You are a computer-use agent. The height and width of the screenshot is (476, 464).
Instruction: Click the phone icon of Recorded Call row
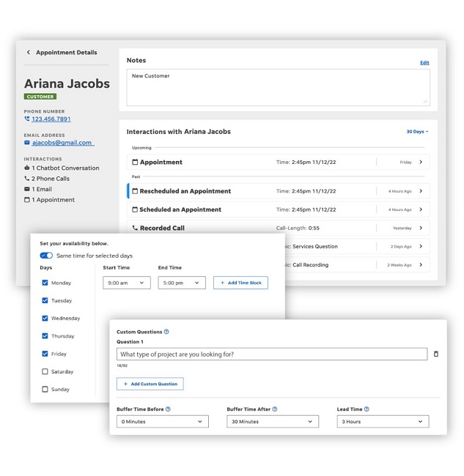(x=135, y=228)
